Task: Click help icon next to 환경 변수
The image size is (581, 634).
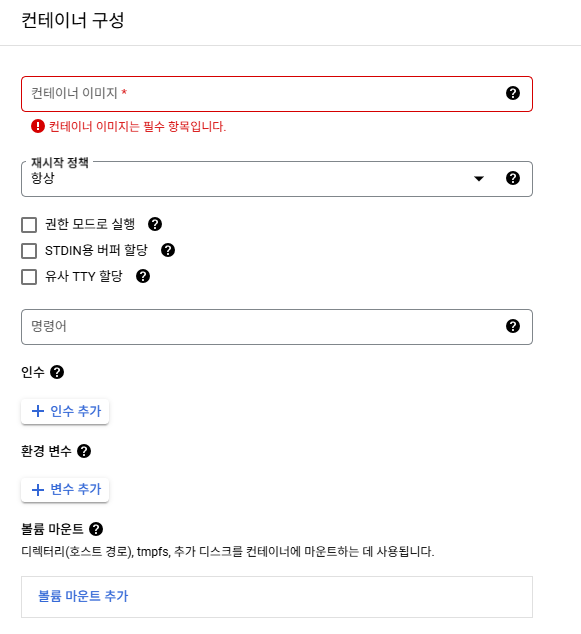Action: click(x=84, y=451)
